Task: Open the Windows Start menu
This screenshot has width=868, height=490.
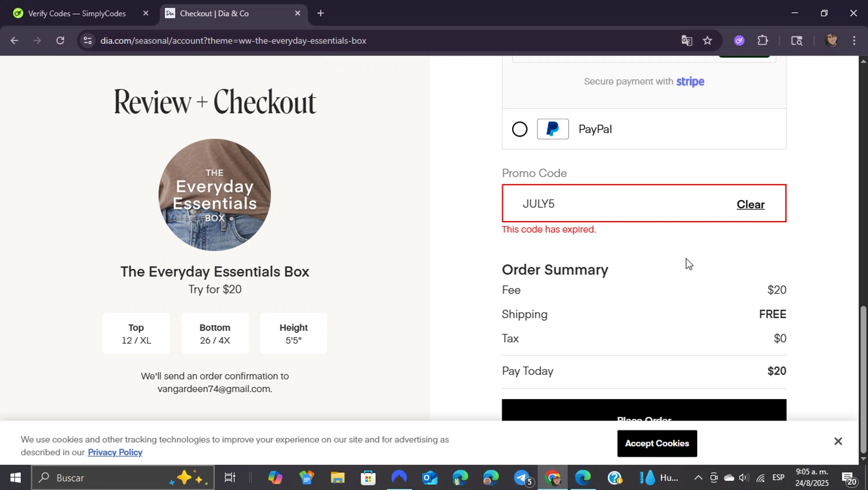Action: click(15, 478)
